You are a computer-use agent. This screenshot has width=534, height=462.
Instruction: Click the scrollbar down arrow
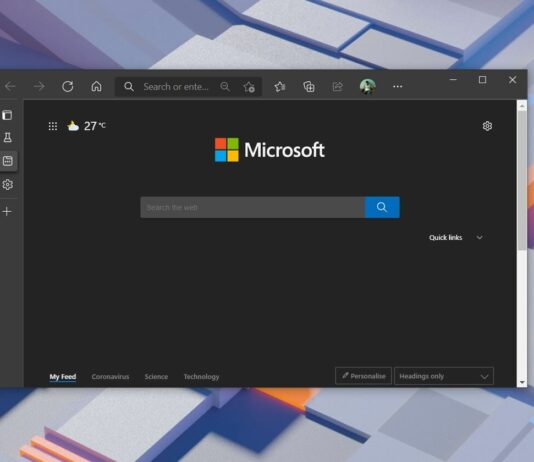coord(522,382)
